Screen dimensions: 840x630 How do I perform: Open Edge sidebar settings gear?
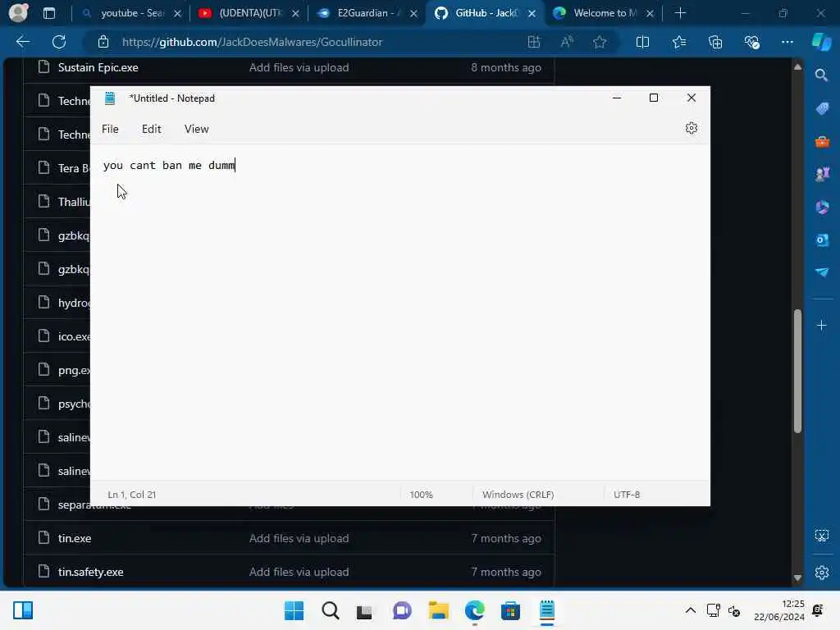click(x=821, y=573)
